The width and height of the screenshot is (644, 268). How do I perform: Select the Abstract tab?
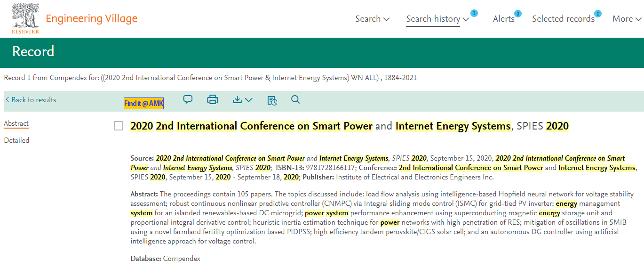click(16, 123)
